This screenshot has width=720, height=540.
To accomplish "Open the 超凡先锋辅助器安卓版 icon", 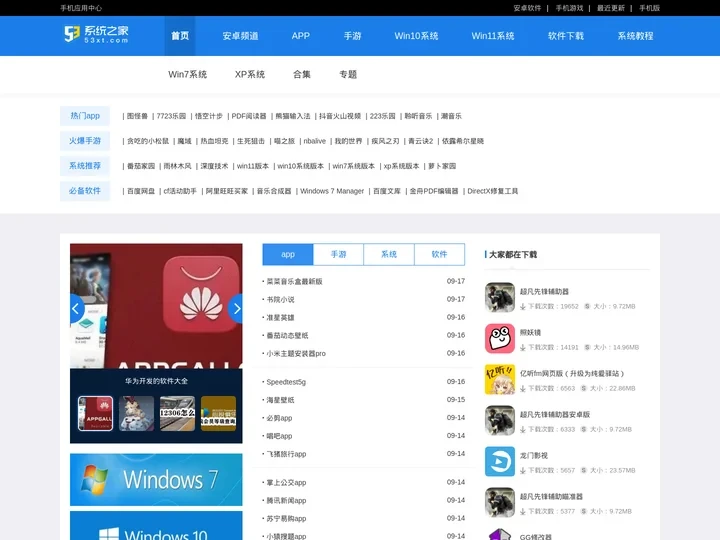I will 500,420.
